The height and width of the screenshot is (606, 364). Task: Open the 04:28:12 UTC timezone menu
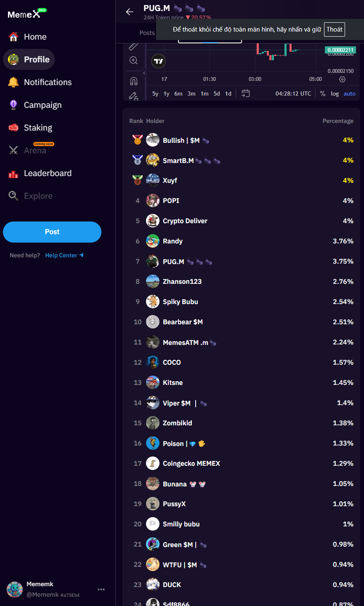tap(293, 93)
